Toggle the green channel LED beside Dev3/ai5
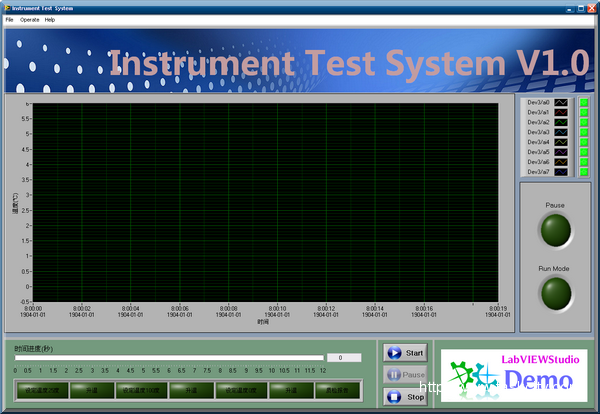600x414 pixels. pos(584,152)
